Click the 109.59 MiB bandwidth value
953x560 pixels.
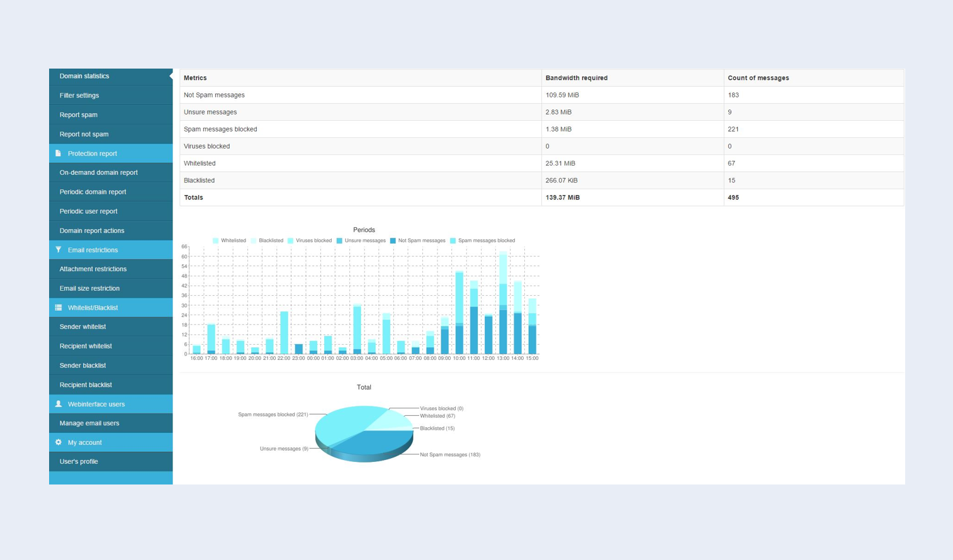point(562,95)
